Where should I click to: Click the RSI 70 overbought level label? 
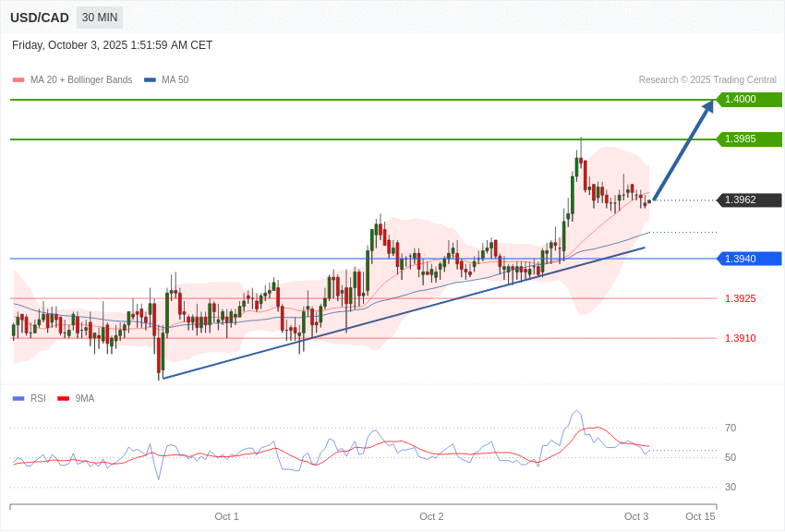tap(731, 428)
